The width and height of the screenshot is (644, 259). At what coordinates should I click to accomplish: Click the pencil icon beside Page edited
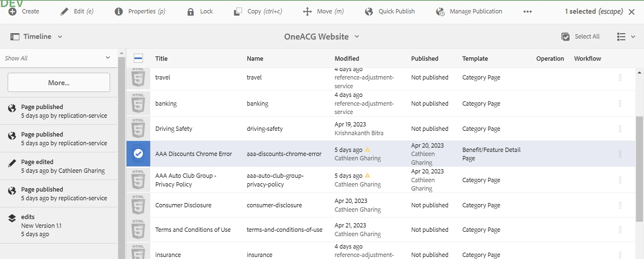12,163
